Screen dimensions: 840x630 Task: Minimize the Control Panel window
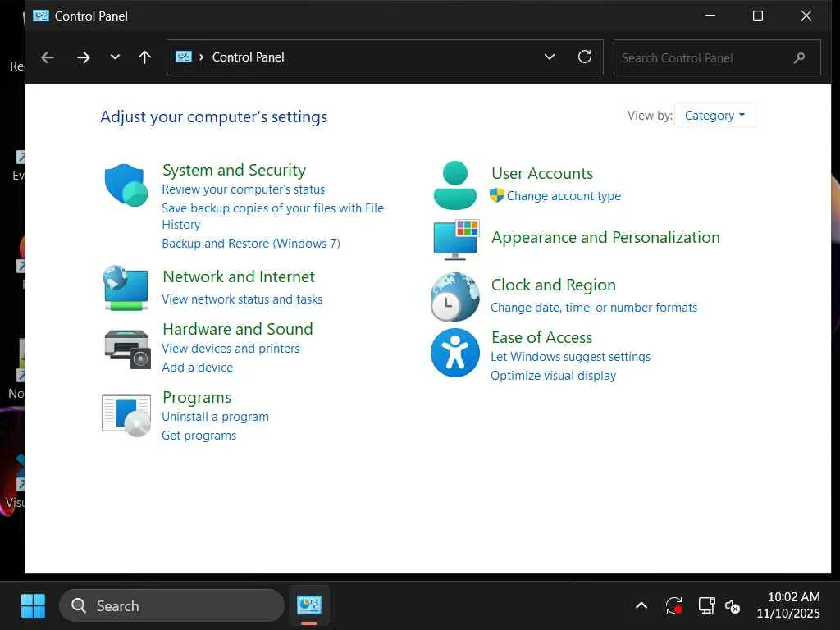(710, 16)
